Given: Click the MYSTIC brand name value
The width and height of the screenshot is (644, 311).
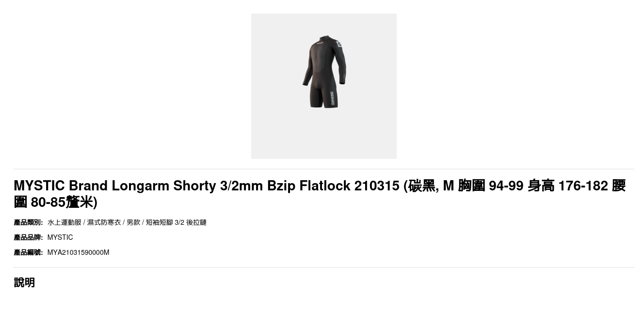Looking at the screenshot, I should coord(60,237).
